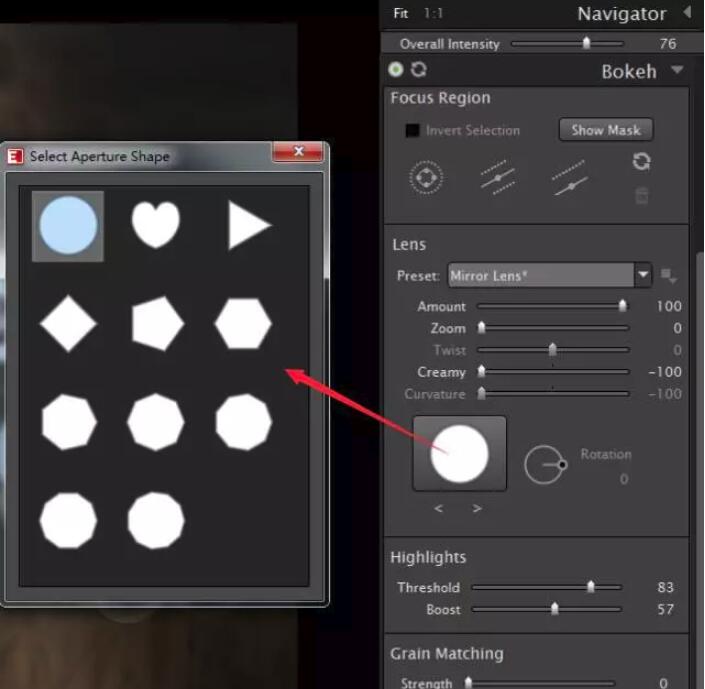This screenshot has width=705, height=689.
Task: Pick middle polygon in third row
Action: tap(156, 422)
